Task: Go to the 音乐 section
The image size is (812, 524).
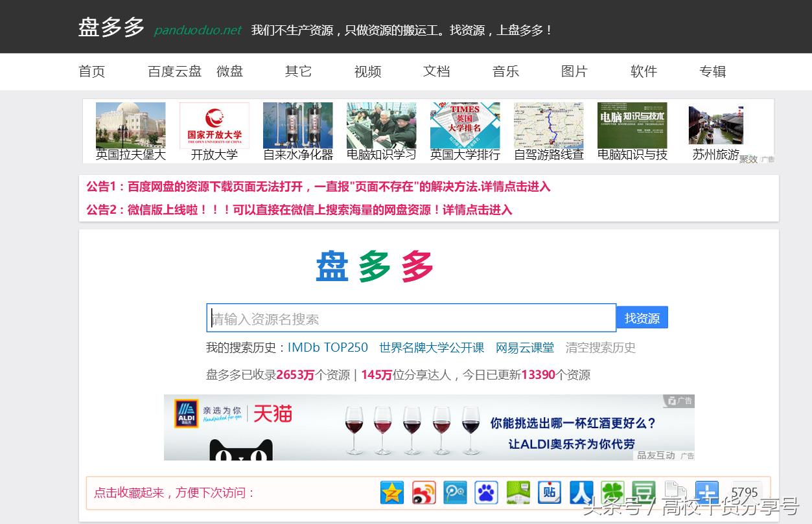Action: click(x=505, y=72)
